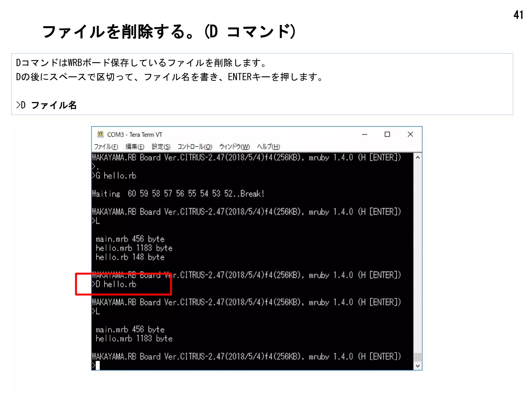Viewport: 532px width, 399px height.
Task: Click first 'main.mrb 456 byte' listing entry
Action: click(130, 239)
